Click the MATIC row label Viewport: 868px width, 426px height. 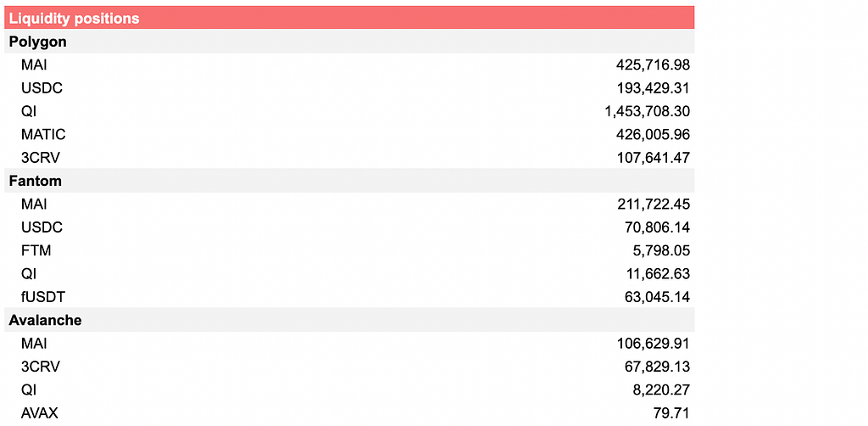(43, 135)
